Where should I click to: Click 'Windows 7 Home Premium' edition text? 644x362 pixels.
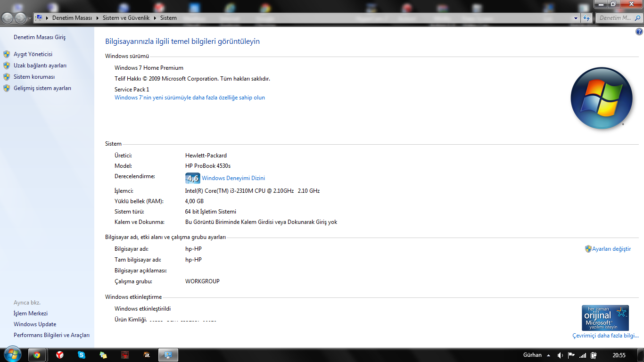(x=149, y=68)
